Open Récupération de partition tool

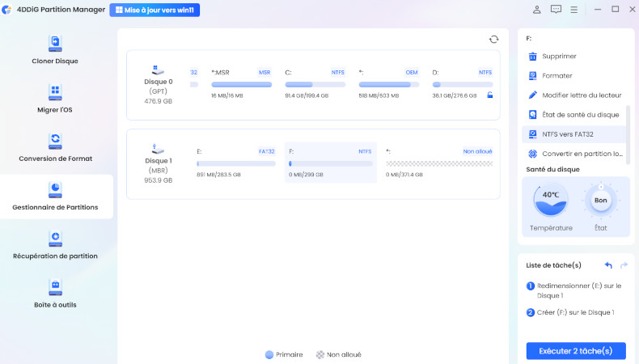(x=55, y=244)
